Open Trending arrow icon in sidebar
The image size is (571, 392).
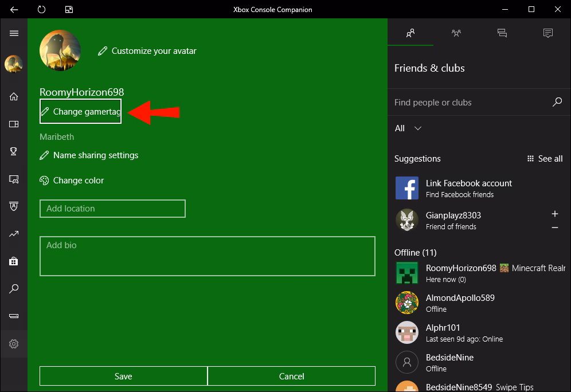tap(14, 234)
